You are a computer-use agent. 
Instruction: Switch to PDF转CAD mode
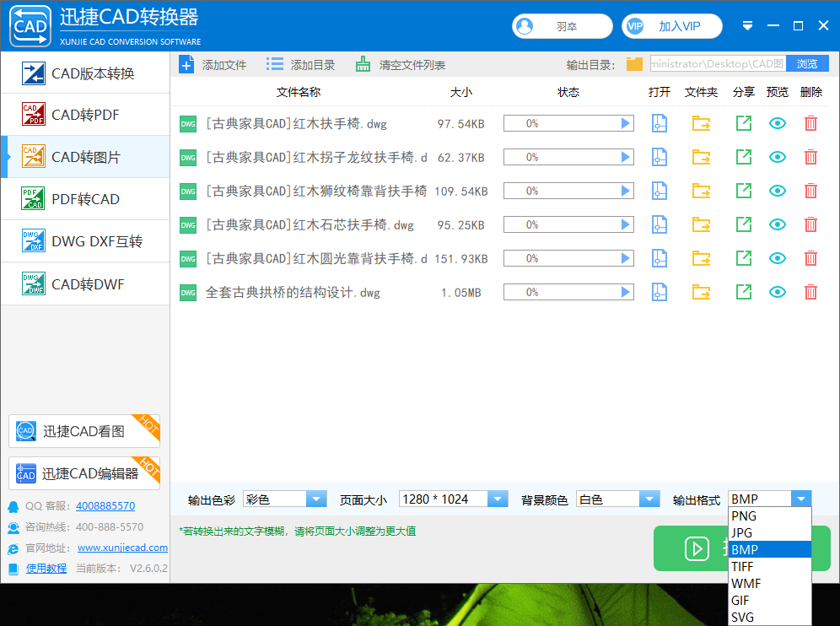(x=86, y=199)
